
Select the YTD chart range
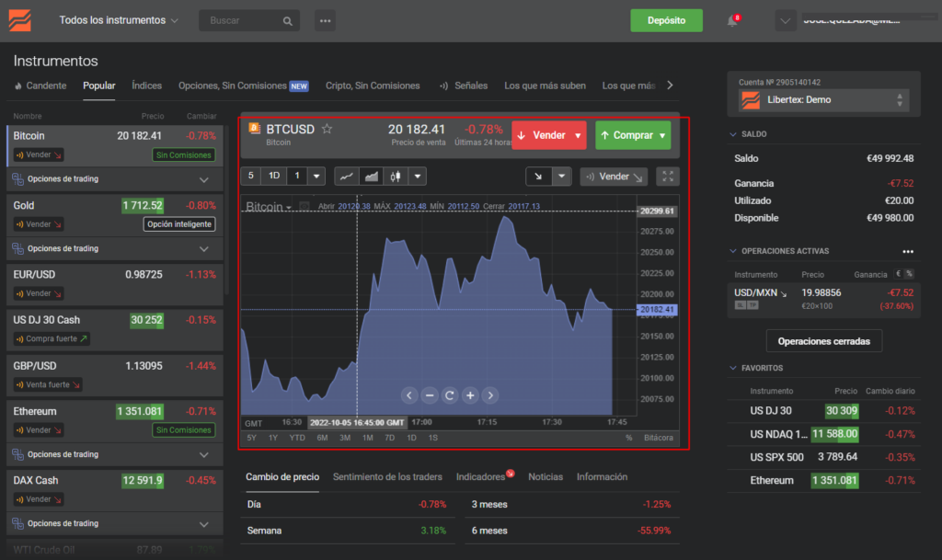(x=297, y=438)
